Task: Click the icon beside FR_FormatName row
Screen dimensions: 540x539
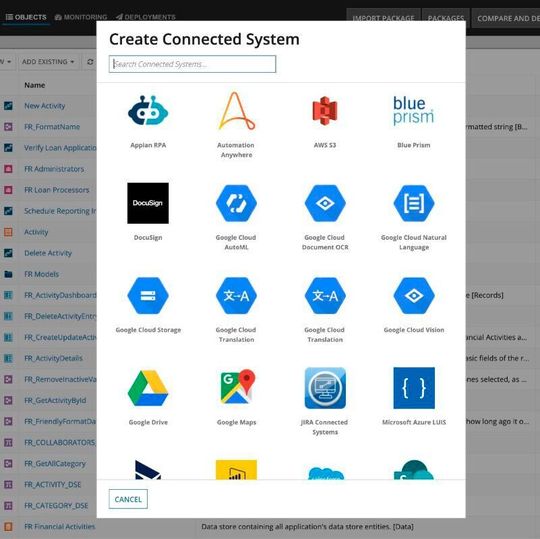Action: [8, 127]
